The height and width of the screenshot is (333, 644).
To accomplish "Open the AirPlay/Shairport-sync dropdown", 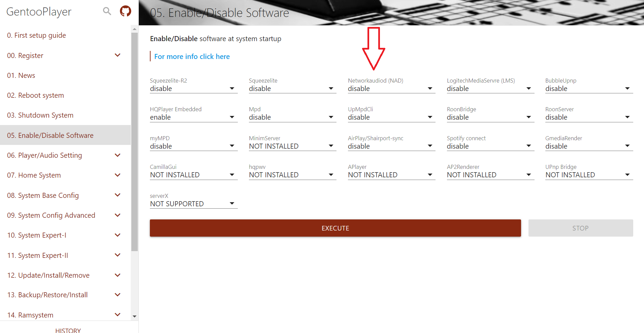I will [x=391, y=146].
